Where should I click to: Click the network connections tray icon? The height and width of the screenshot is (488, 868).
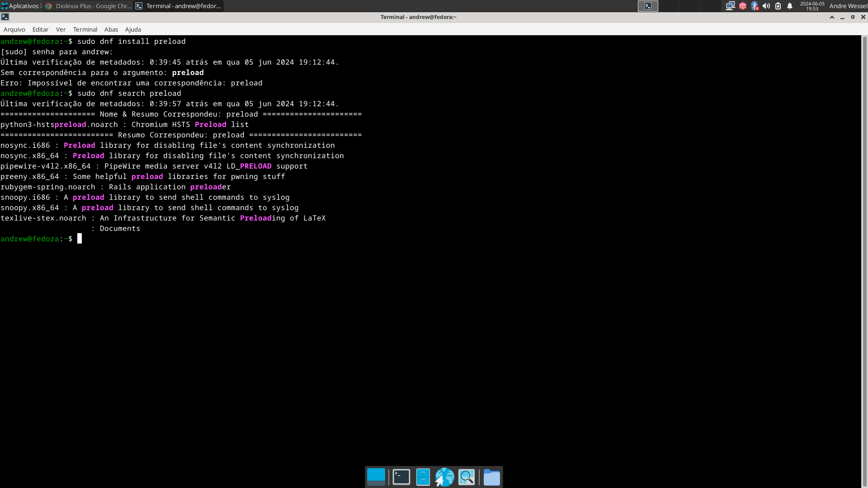click(730, 6)
